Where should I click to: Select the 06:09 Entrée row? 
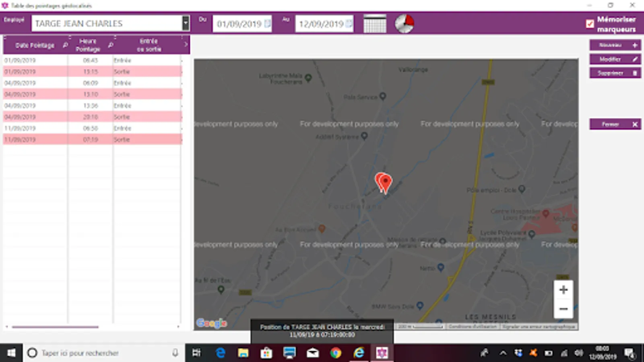click(92, 83)
